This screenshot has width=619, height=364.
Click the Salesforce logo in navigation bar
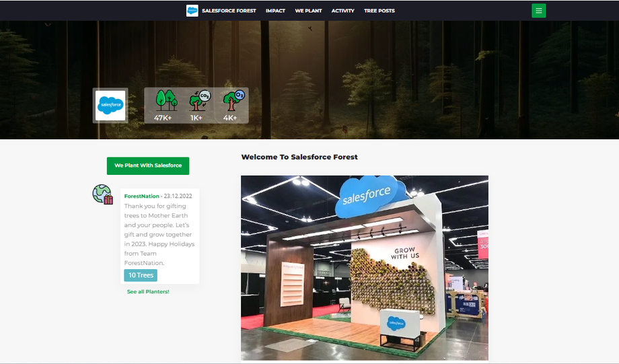tap(192, 11)
